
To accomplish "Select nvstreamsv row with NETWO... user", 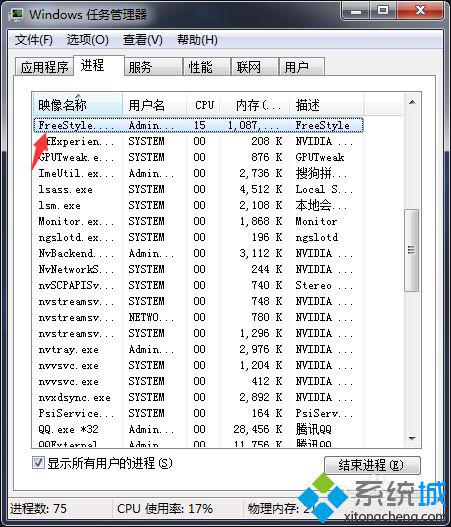I will (x=198, y=317).
